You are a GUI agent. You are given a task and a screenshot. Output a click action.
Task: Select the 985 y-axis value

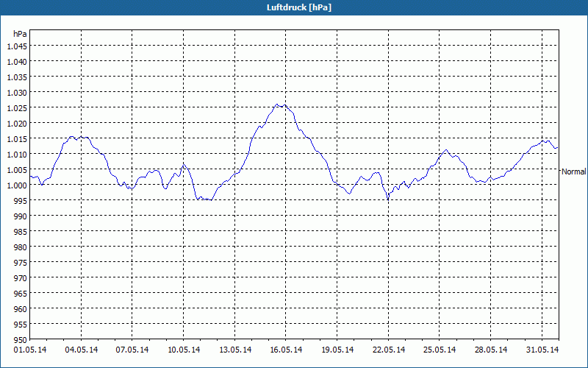coord(21,232)
